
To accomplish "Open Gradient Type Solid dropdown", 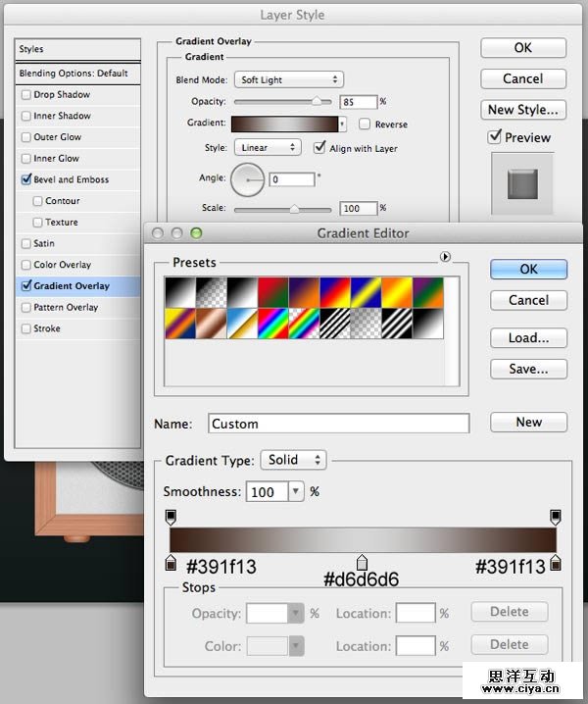I will (x=293, y=460).
